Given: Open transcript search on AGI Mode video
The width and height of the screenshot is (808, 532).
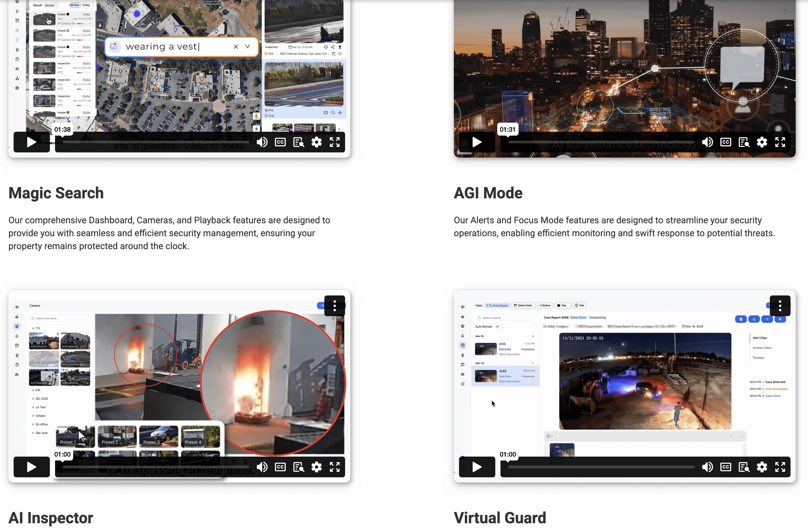Looking at the screenshot, I should tap(744, 142).
